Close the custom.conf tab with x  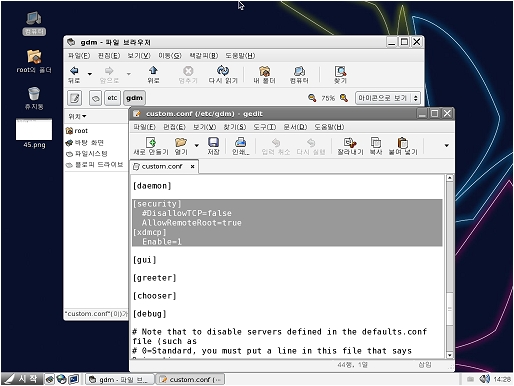[x=192, y=166]
